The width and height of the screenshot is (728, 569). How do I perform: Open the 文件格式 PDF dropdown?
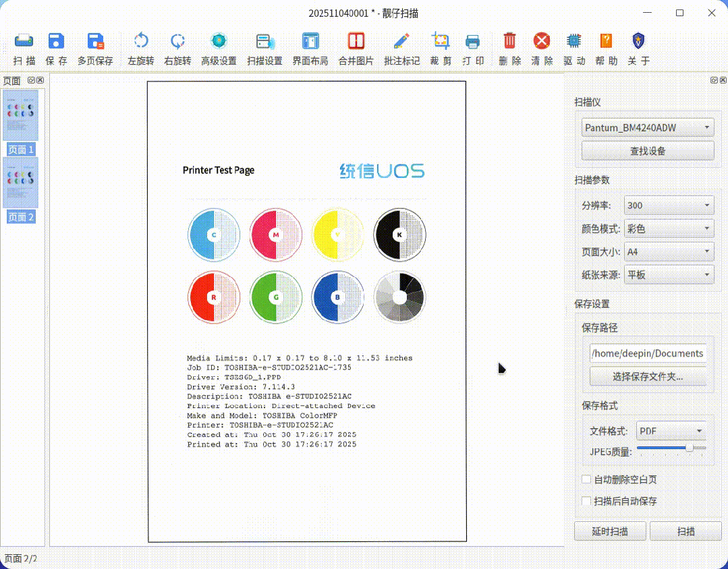click(x=671, y=431)
